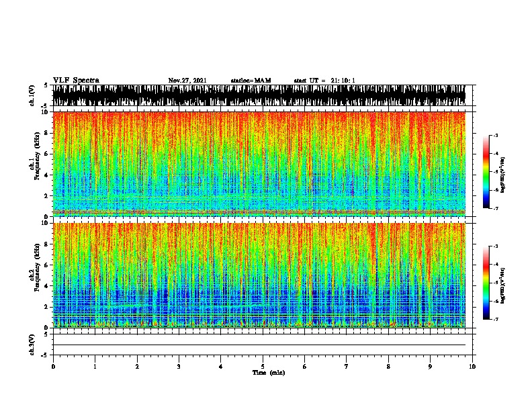Click time axis tick label "7"
Screen dimensions: 532x411
point(347,367)
